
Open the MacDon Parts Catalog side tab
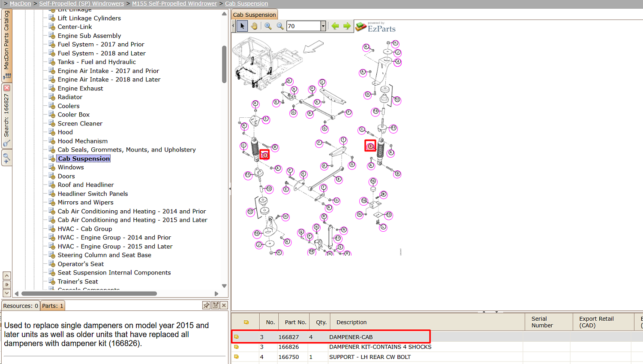pyautogui.click(x=6, y=45)
